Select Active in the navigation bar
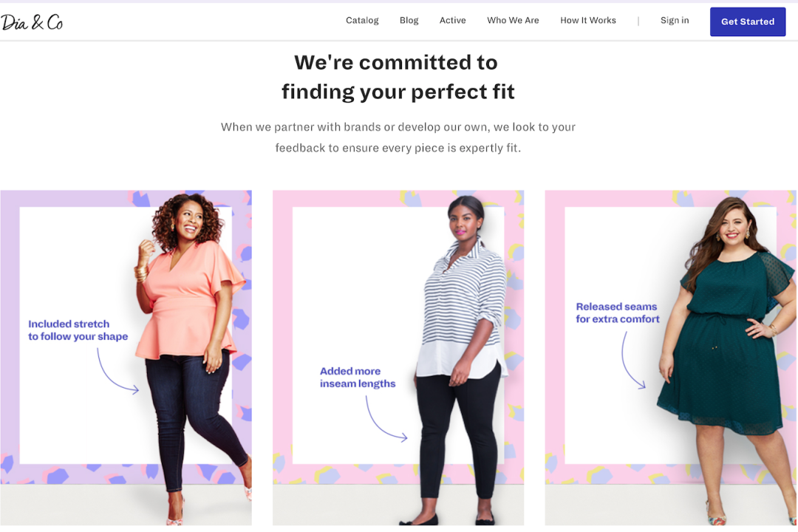This screenshot has width=798, height=532. click(x=452, y=21)
